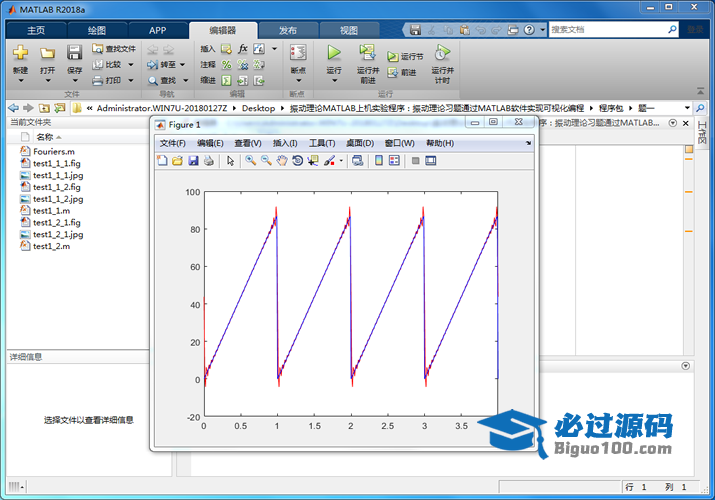
Task: Open the Tools menu in Figure 1
Action: pyautogui.click(x=322, y=143)
